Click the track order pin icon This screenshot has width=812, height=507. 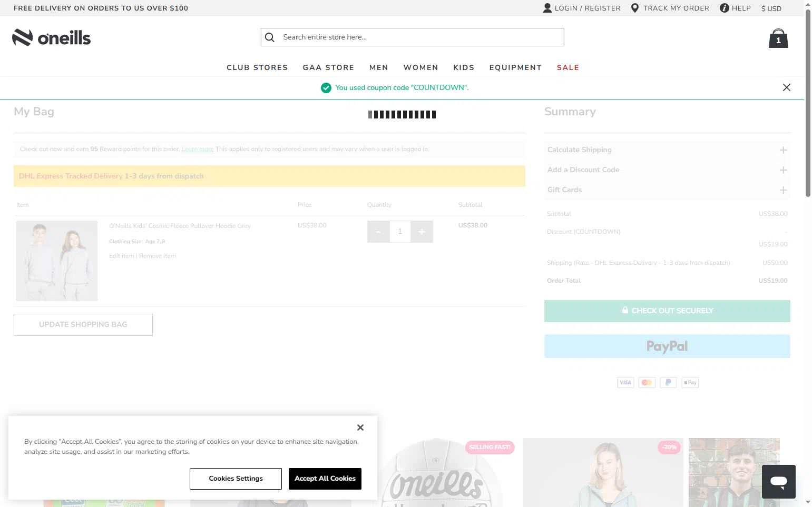click(635, 8)
